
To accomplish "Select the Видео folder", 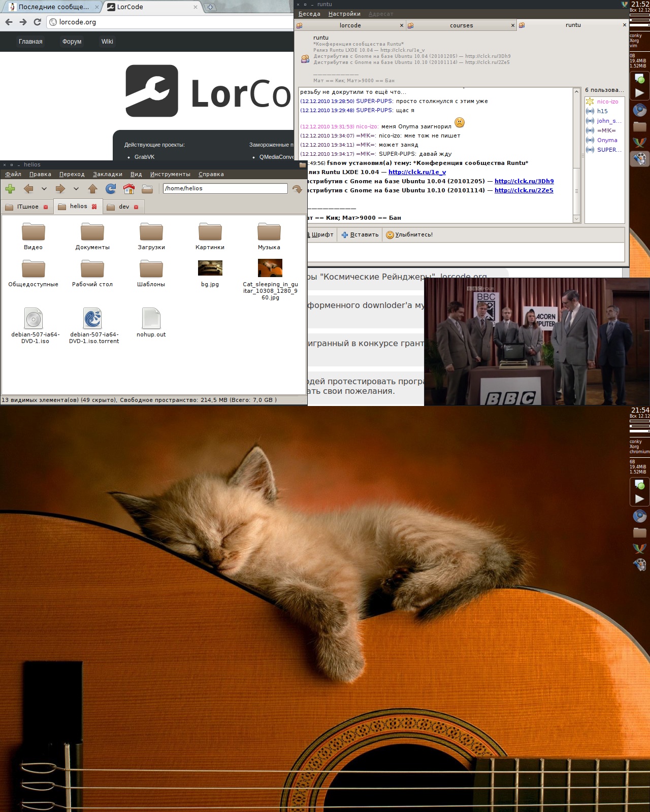I will (x=34, y=236).
